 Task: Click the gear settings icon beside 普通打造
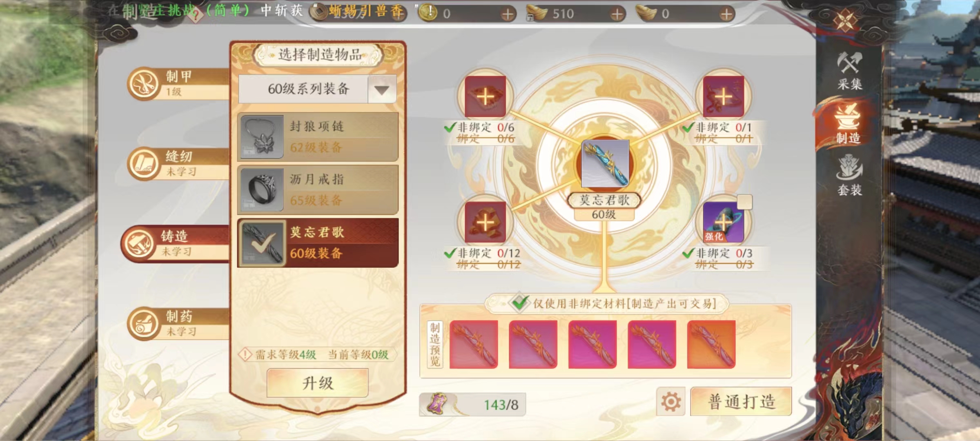click(x=671, y=402)
